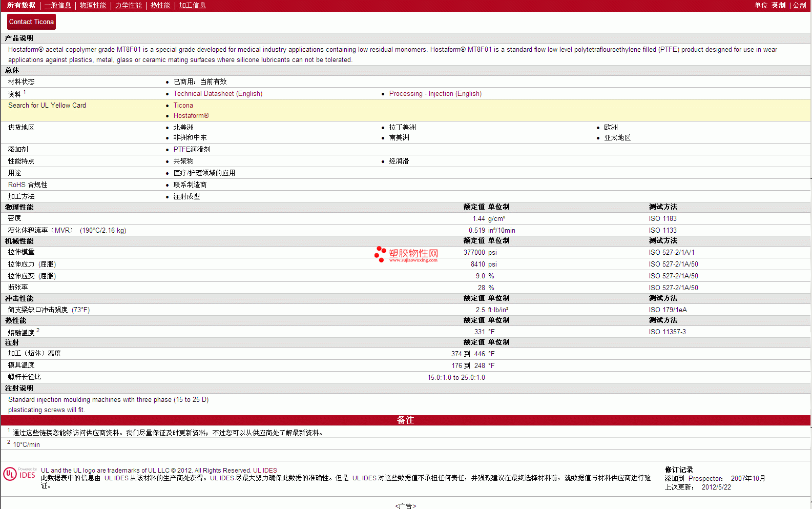812x509 pixels.
Task: Open Processing - Injection (English) link
Action: click(x=435, y=94)
